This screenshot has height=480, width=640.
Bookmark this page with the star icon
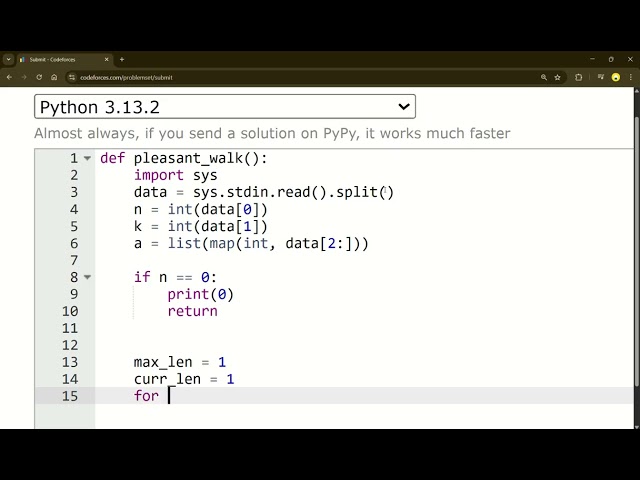558,77
